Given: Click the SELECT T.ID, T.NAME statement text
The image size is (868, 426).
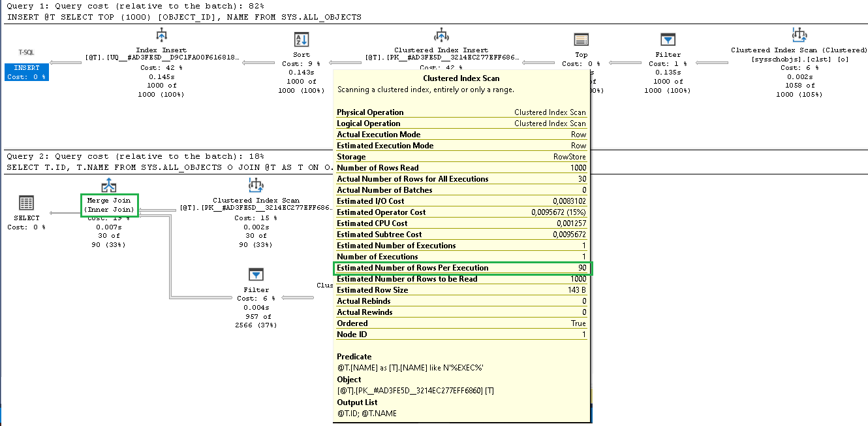Looking at the screenshot, I should click(x=170, y=167).
